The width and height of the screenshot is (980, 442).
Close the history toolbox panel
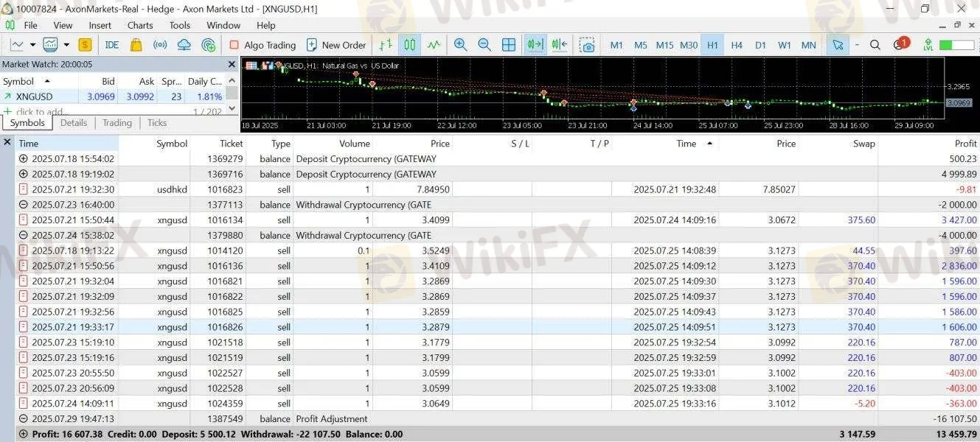[7, 142]
